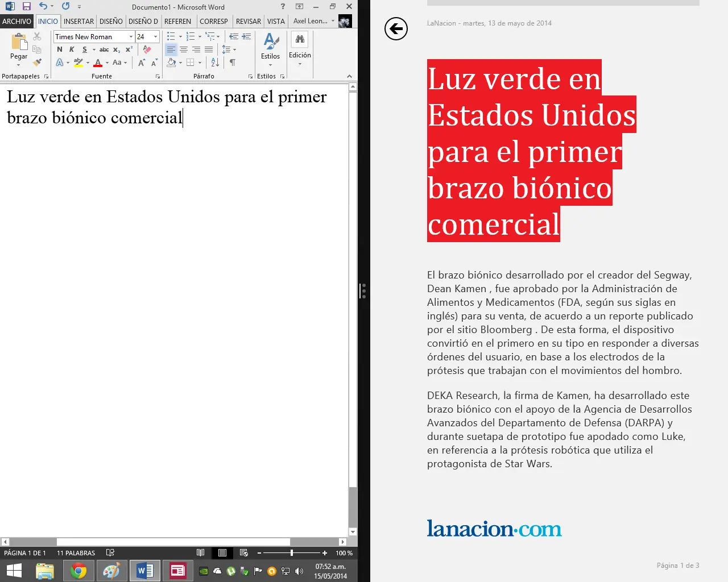The width and height of the screenshot is (728, 582).
Task: Collapse the Word ribbon with the chevron
Action: (x=349, y=76)
